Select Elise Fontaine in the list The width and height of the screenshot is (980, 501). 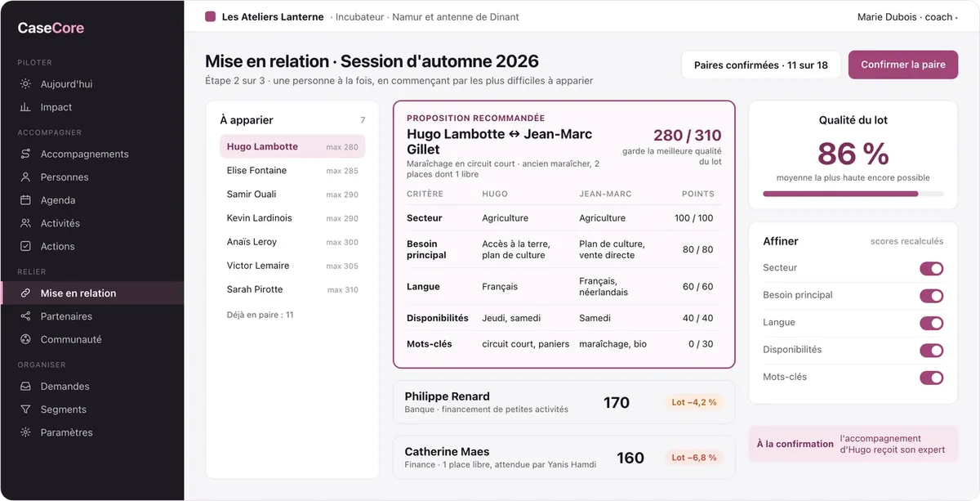pos(292,170)
